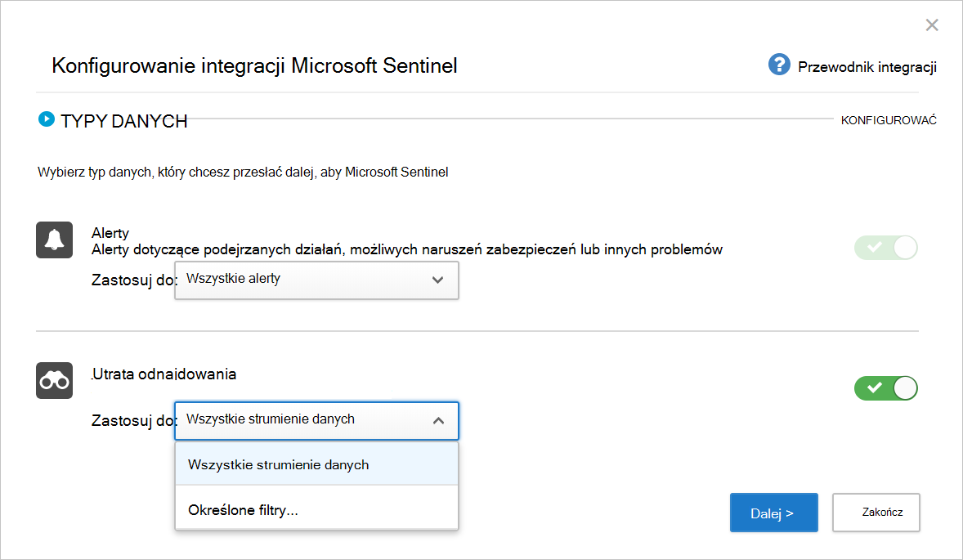Enable the Alerty toggle switch
This screenshot has width=963, height=560.
pos(885,247)
